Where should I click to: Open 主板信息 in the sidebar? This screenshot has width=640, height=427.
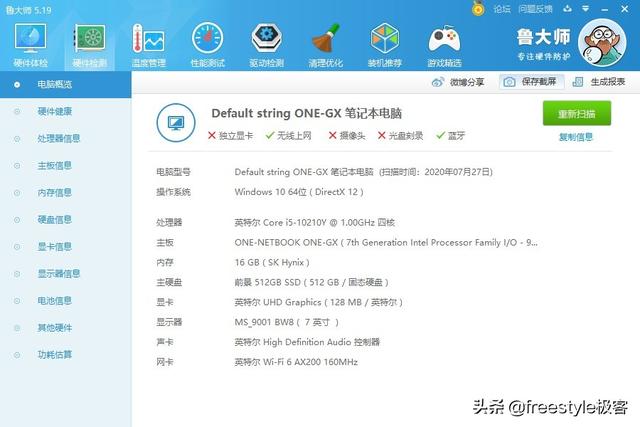pos(54,165)
